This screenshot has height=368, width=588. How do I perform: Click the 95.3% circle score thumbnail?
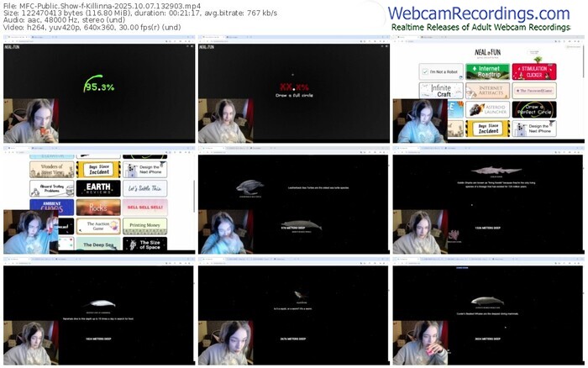pyautogui.click(x=98, y=86)
